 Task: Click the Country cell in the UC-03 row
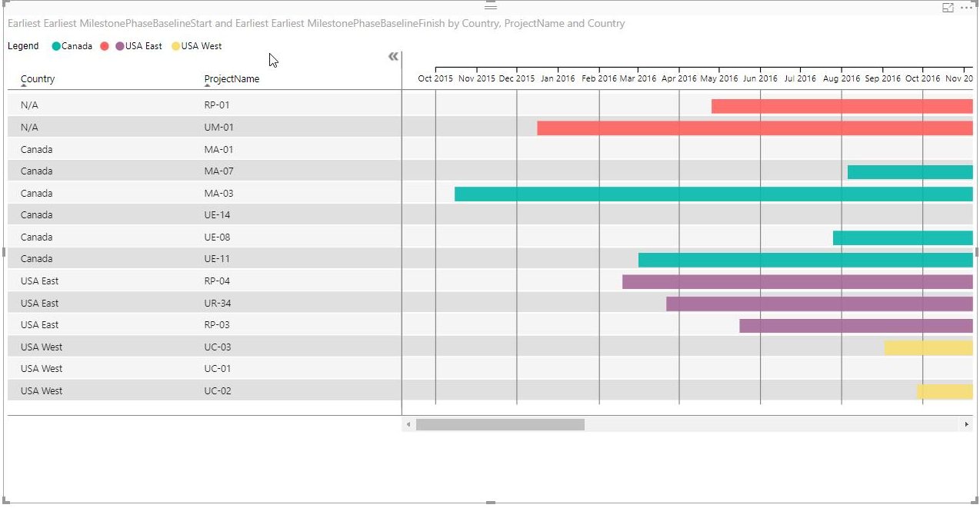click(x=42, y=347)
